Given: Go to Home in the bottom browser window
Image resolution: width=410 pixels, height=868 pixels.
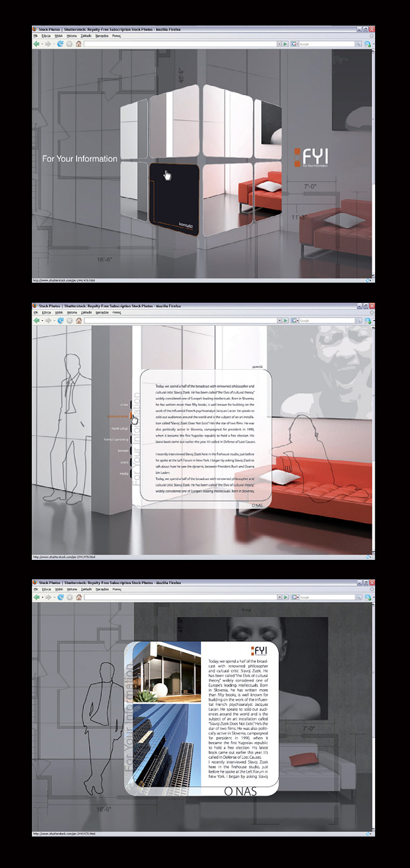Looking at the screenshot, I should tap(78, 597).
